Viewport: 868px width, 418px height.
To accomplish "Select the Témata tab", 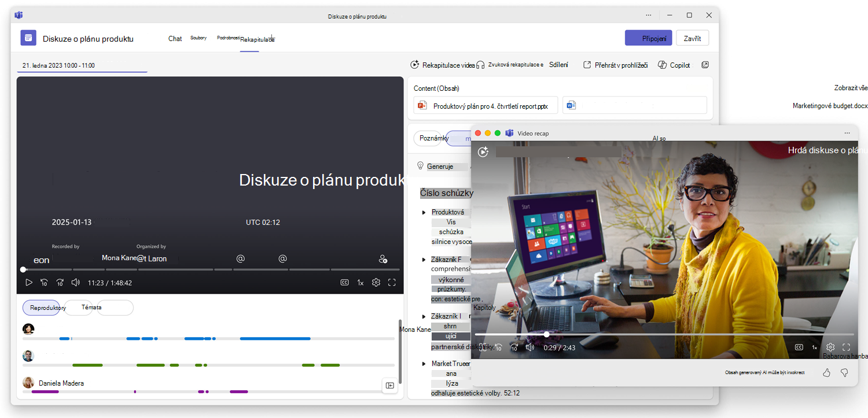I will (91, 308).
